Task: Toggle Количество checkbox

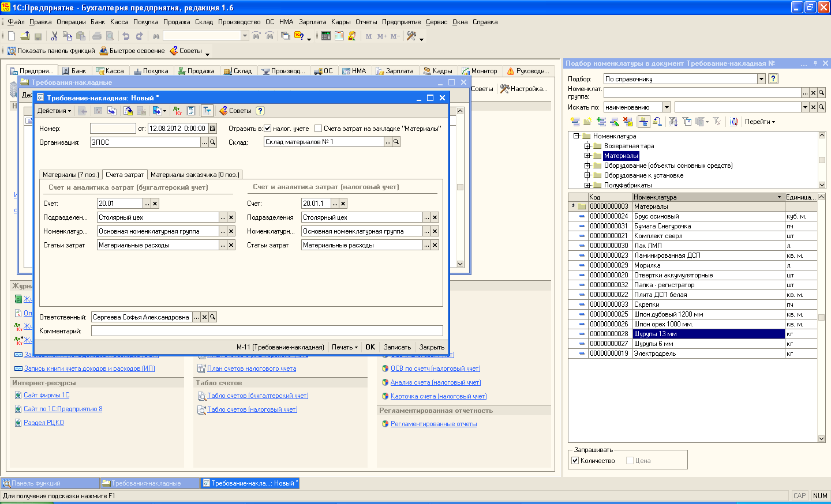Action: (x=575, y=461)
